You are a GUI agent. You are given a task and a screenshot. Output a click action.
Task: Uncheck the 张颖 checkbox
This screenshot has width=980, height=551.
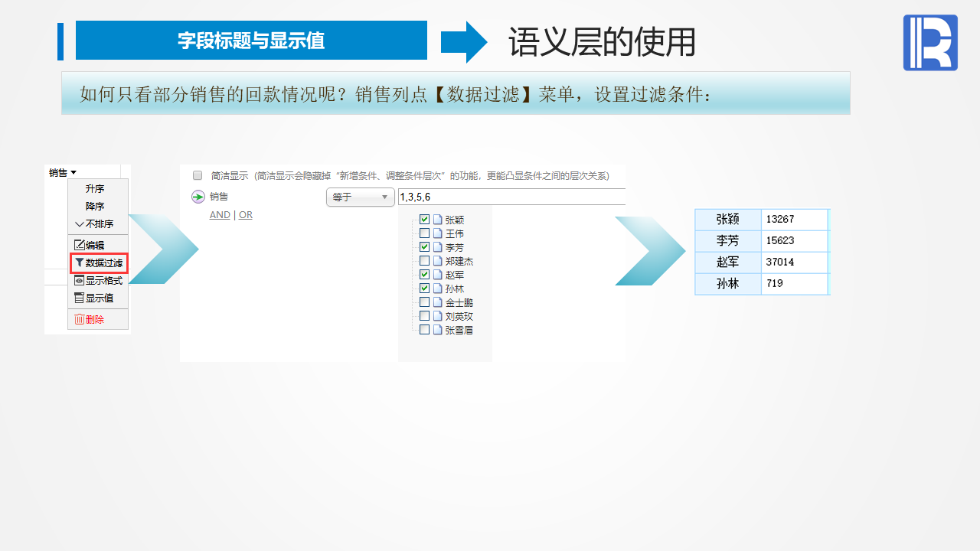tap(424, 220)
